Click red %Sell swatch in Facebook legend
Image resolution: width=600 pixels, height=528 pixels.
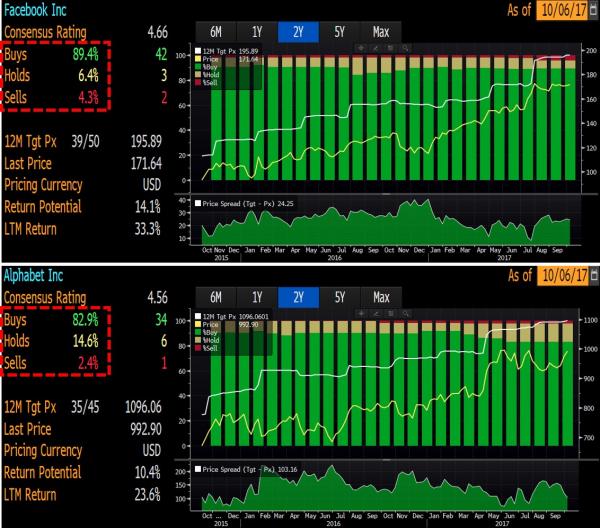(x=198, y=82)
